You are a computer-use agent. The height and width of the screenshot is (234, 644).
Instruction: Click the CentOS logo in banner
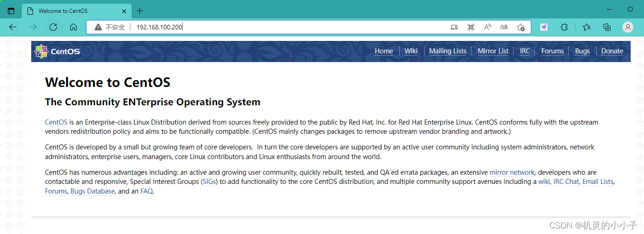tap(57, 51)
